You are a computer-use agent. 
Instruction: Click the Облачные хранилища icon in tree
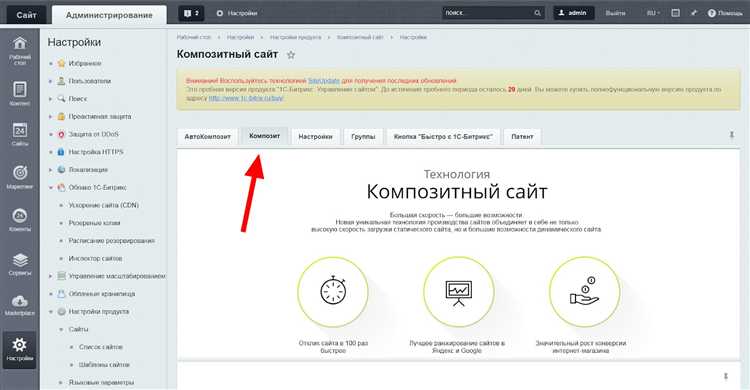[x=61, y=294]
